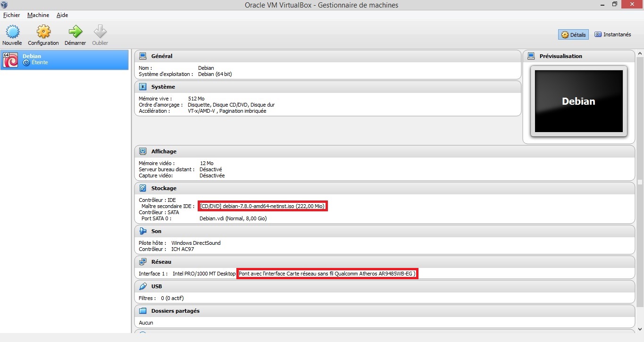The width and height of the screenshot is (644, 342).
Task: Click the Debian preview thumbnail
Action: [578, 101]
